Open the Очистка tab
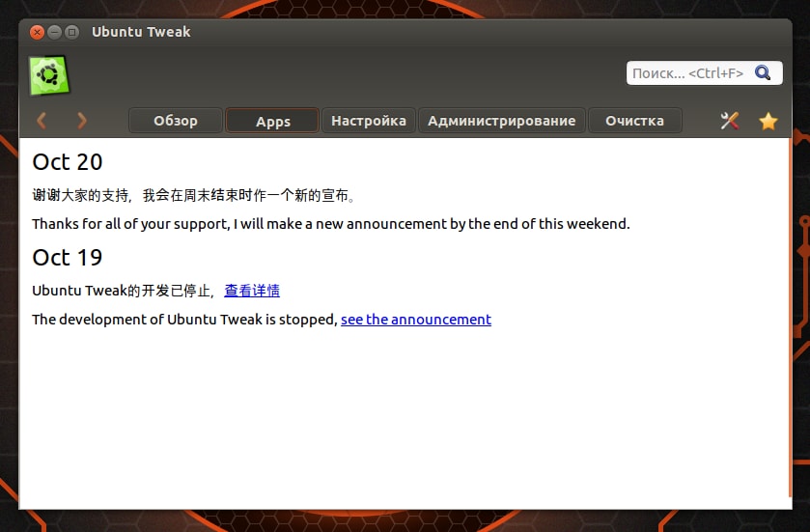Viewport: 810px width, 532px height. (x=635, y=121)
